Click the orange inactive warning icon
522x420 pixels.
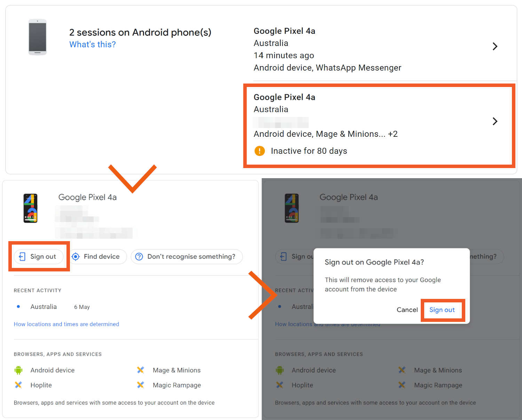point(260,151)
